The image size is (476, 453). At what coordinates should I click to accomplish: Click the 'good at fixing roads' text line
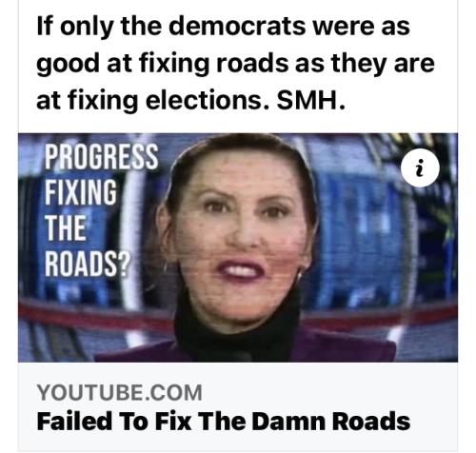tap(235, 64)
